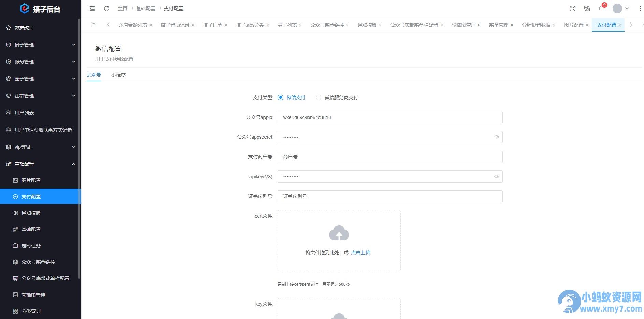Screen dimensions: 644x319
Task: Close the 图片配置 tab
Action: click(587, 25)
